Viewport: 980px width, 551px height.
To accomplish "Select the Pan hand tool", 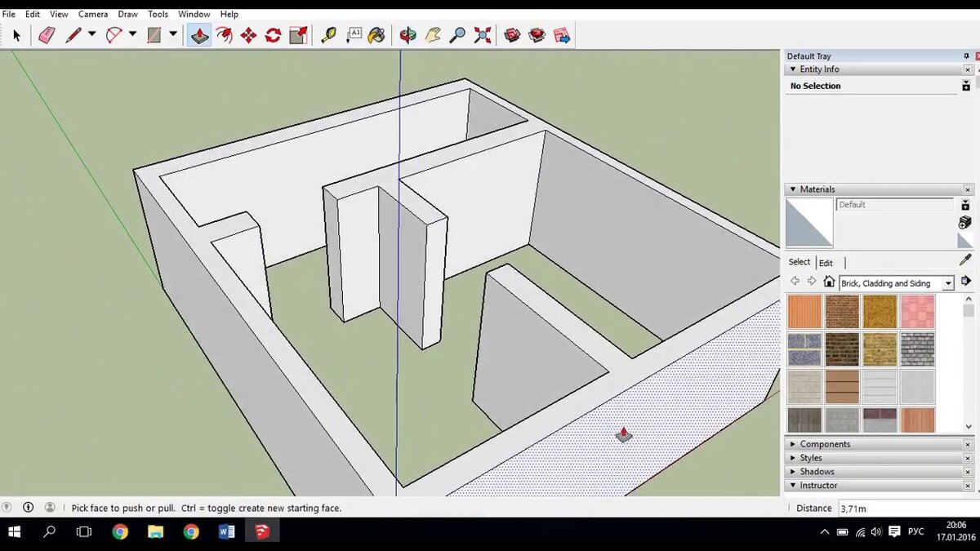I will click(433, 35).
